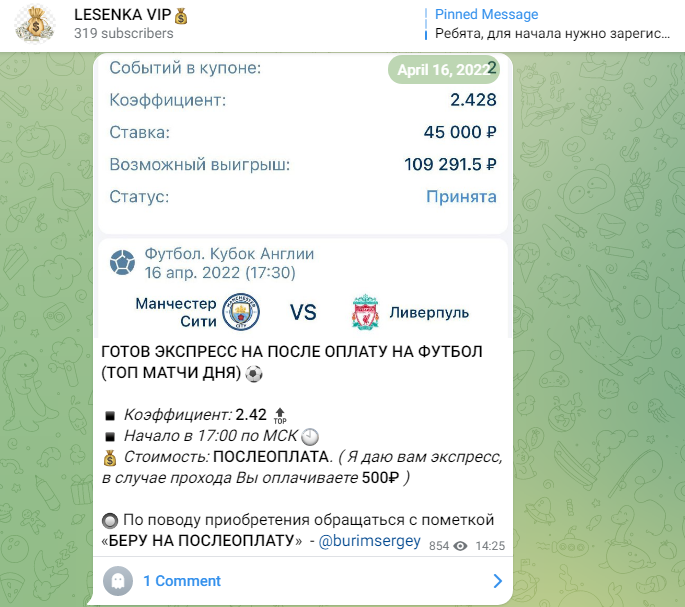
Task: Open the LESENKA VIP channel avatar
Action: 35,24
